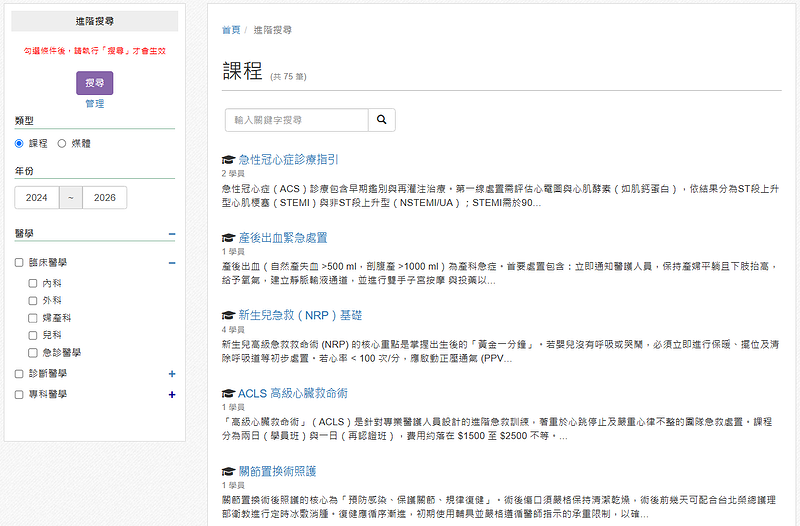Open course ACLS 高級心臟救命術
The height and width of the screenshot is (526, 800).
(293, 393)
